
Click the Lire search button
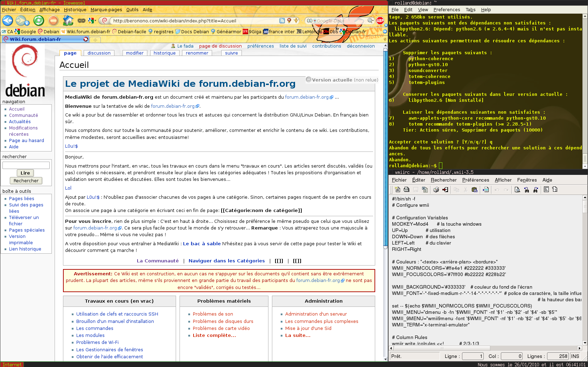point(25,173)
